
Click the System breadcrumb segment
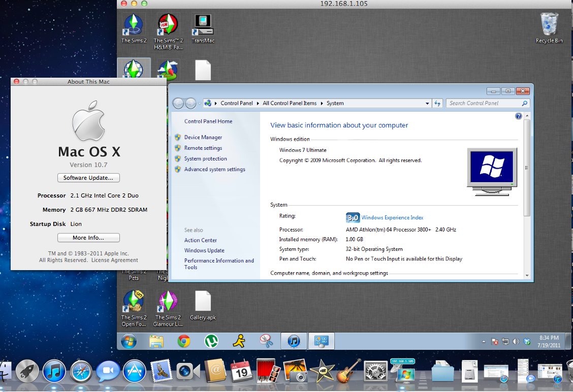click(x=335, y=104)
